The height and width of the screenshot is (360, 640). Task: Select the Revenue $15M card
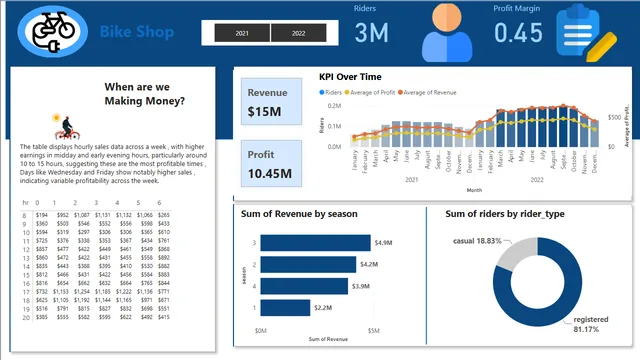(271, 102)
